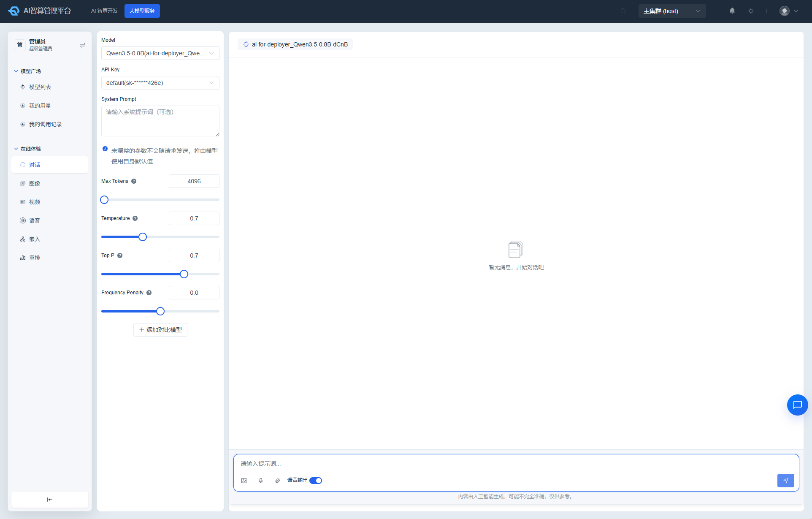
Task: Open 模型列表 in the sidebar
Action: click(50, 87)
